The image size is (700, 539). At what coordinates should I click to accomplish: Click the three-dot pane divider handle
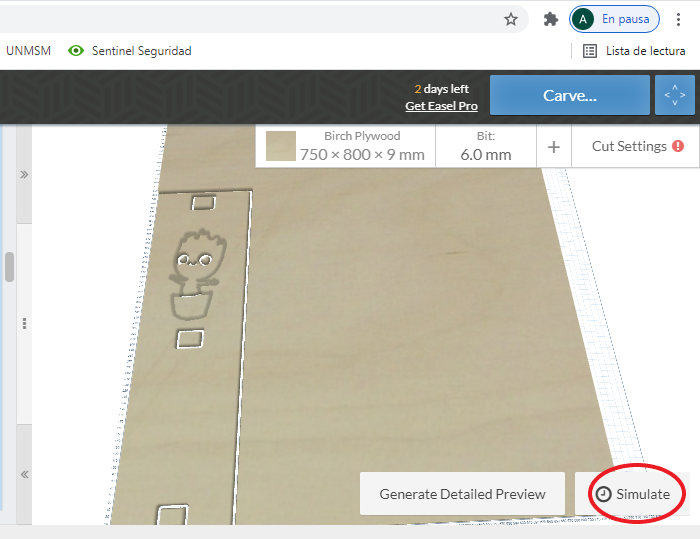(x=25, y=323)
